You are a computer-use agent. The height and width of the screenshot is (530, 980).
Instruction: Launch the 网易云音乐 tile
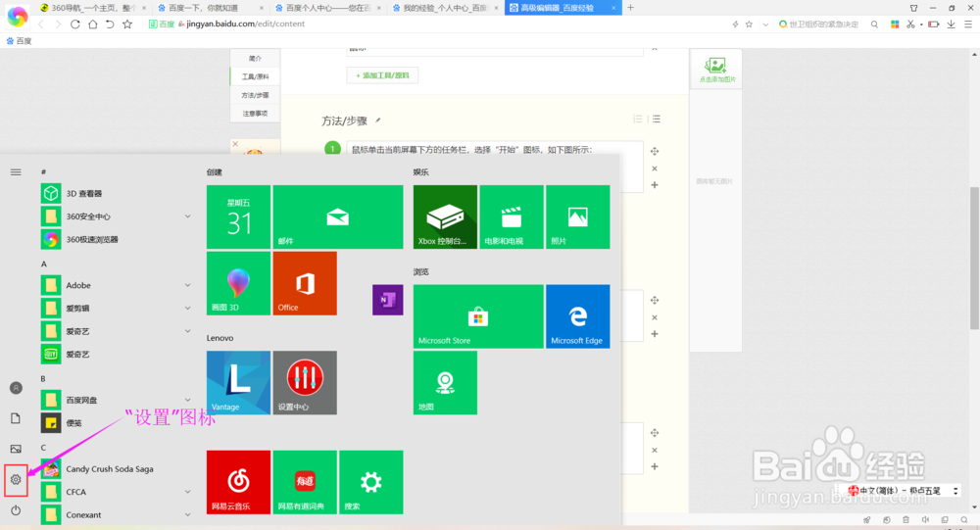[239, 482]
